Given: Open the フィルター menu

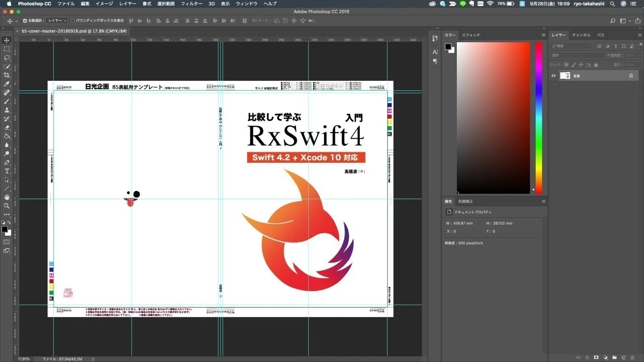Looking at the screenshot, I should (192, 4).
